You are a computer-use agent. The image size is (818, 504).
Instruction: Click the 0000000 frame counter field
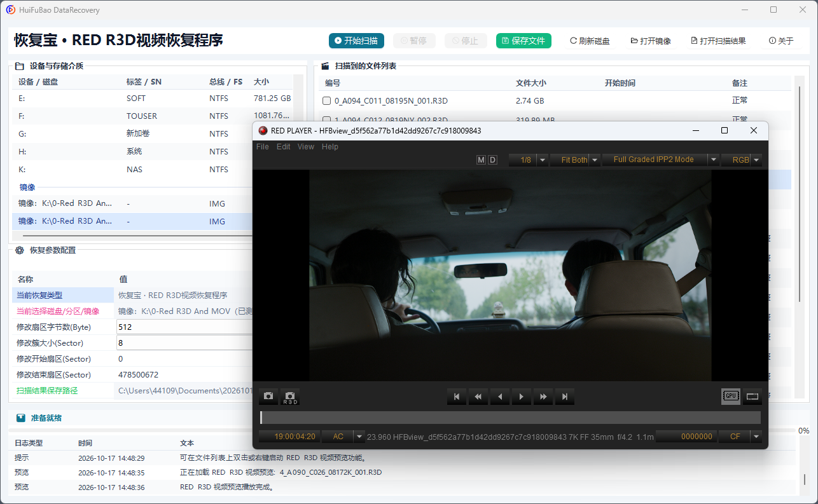click(x=686, y=437)
